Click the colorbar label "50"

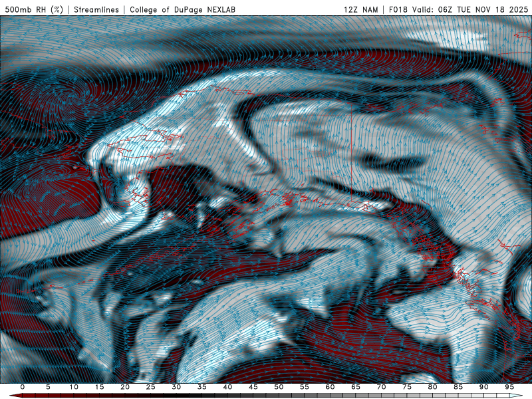[x=279, y=387]
